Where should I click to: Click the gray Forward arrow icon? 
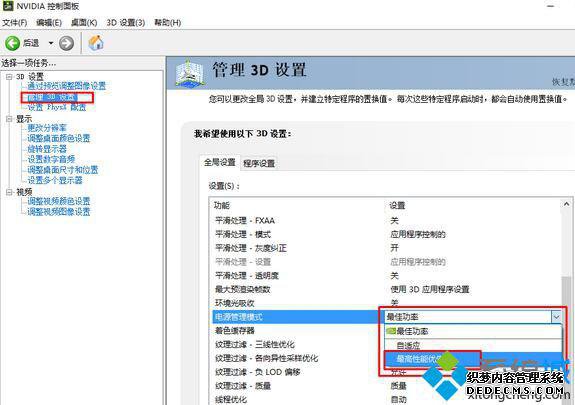[x=66, y=43]
